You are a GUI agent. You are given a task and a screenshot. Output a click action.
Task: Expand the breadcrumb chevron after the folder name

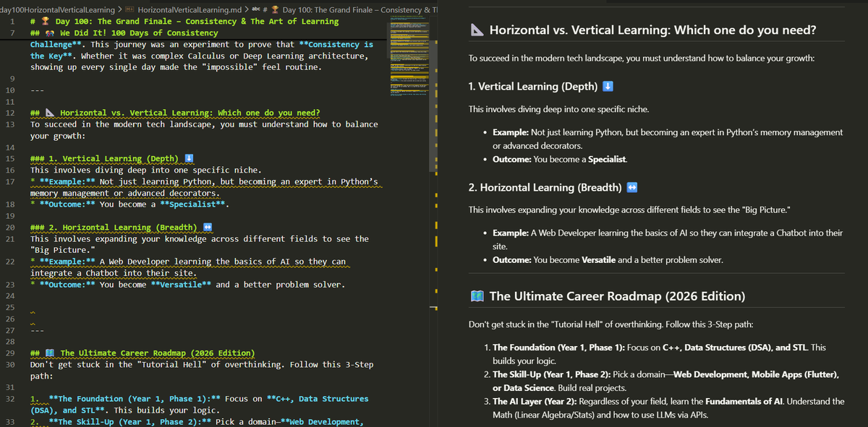point(119,10)
